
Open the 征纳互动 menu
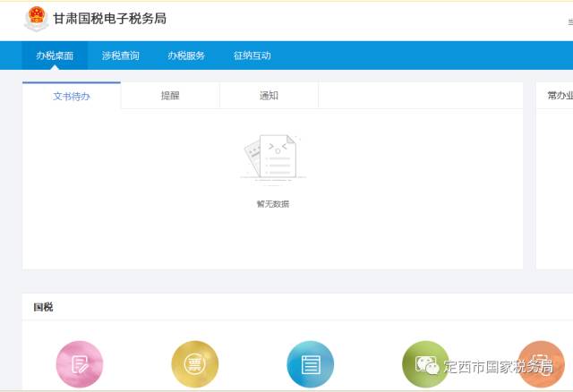pyautogui.click(x=252, y=55)
